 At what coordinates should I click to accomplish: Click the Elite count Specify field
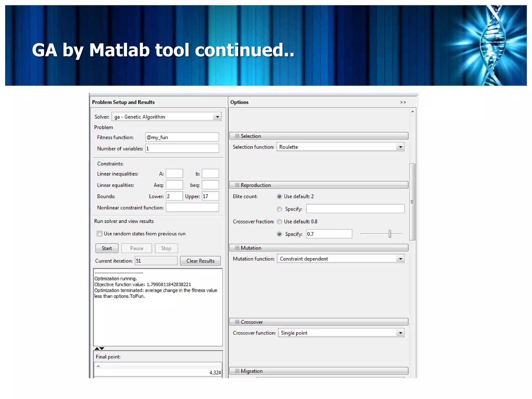click(355, 209)
